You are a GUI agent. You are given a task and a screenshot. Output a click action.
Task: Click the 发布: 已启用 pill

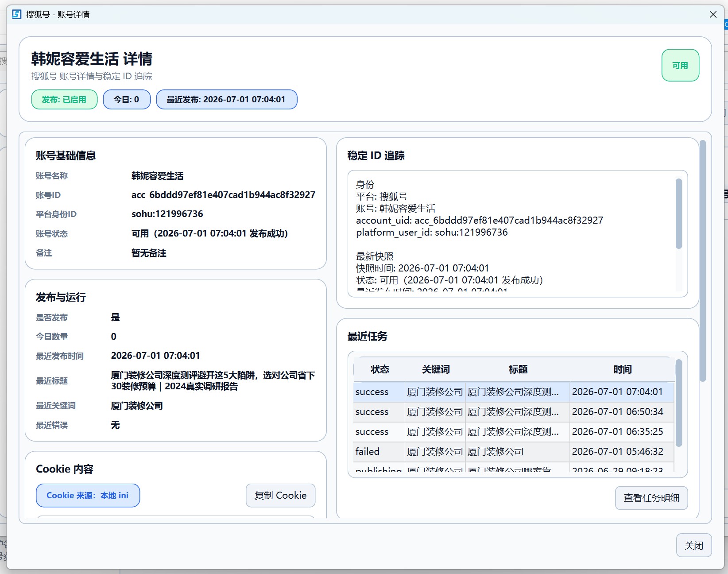click(x=64, y=99)
